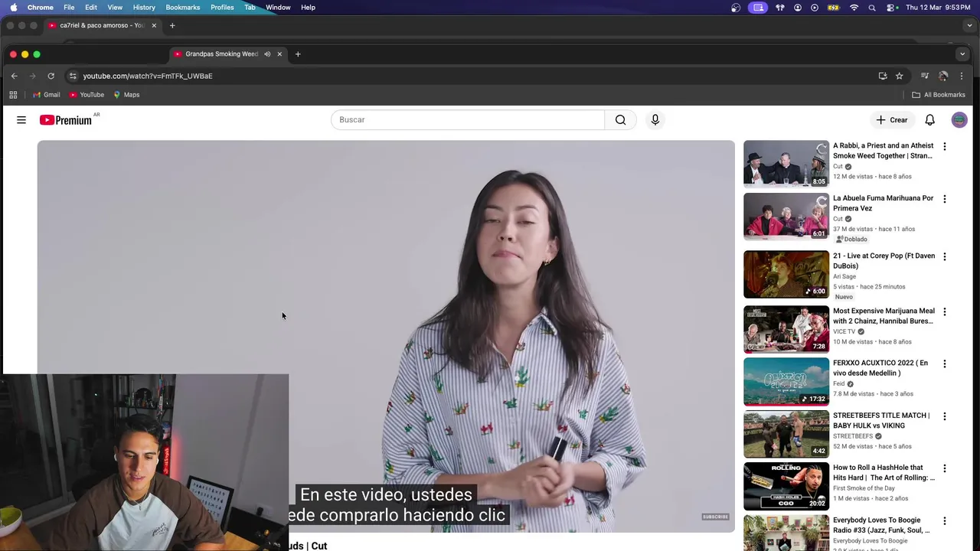Open the Chrome apps grid in bookmarks bar
This screenshot has height=551, width=980.
point(13,95)
